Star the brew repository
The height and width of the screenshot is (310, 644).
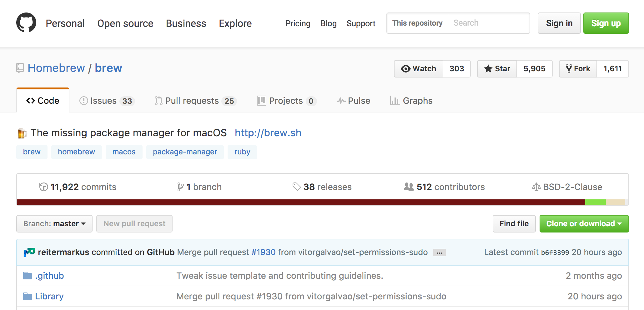(497, 69)
